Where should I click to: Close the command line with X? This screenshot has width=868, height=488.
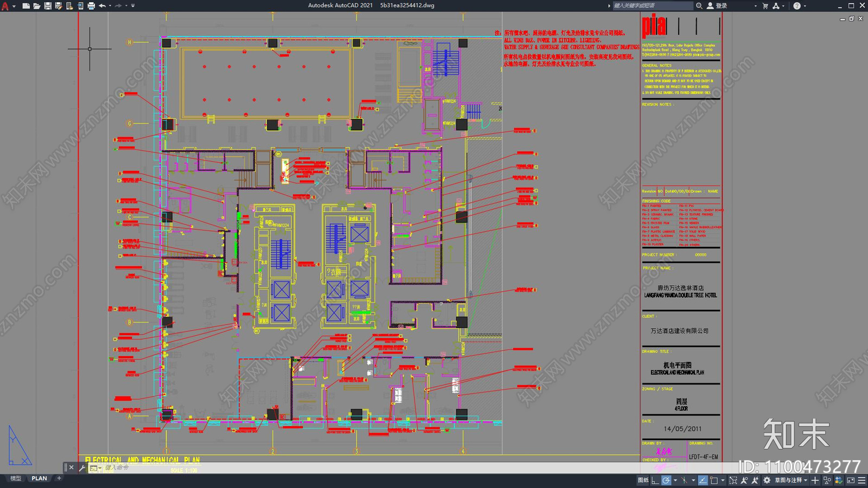click(72, 467)
